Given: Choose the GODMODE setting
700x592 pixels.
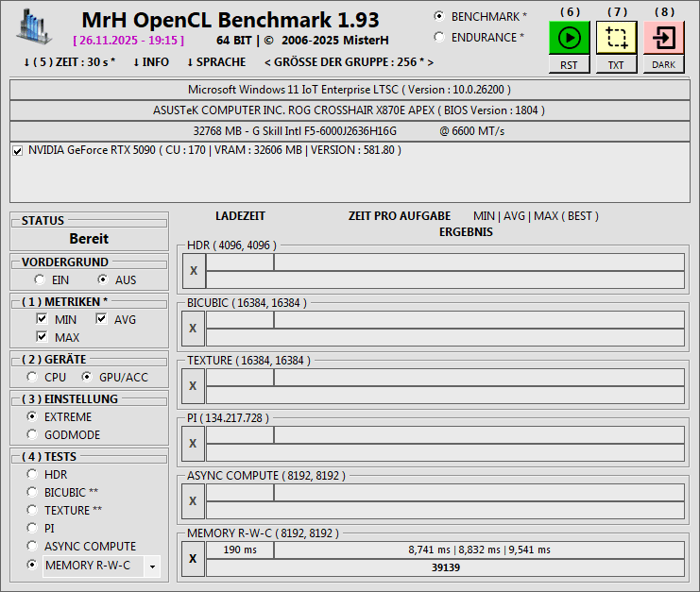Looking at the screenshot, I should tap(32, 434).
